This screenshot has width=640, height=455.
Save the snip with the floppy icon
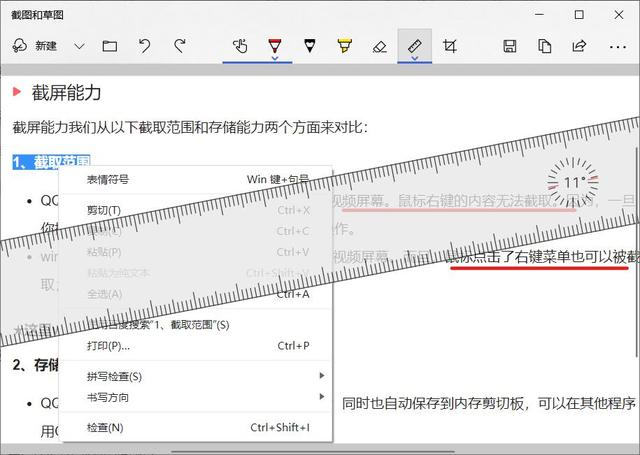point(509,46)
